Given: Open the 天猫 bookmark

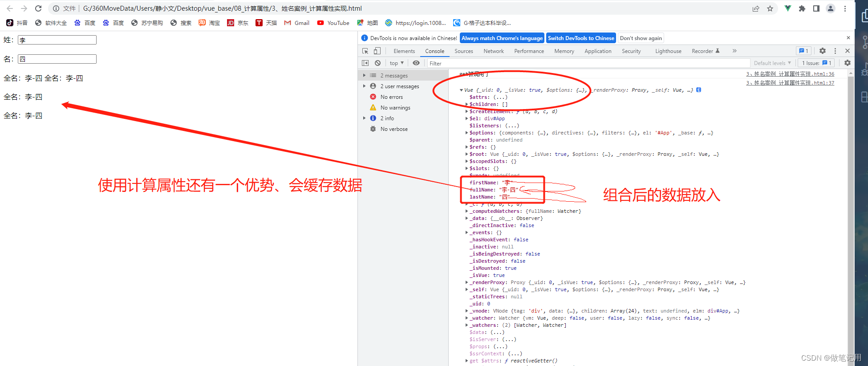Looking at the screenshot, I should coord(266,23).
